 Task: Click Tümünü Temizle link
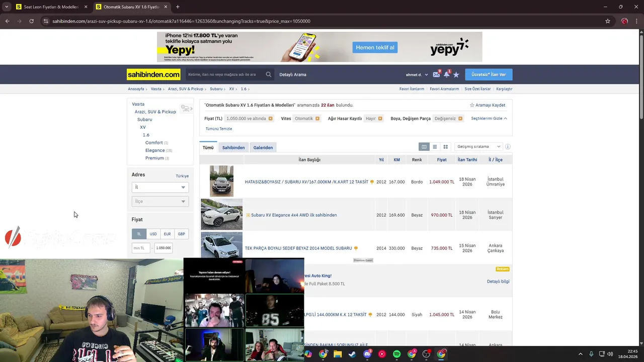219,129
